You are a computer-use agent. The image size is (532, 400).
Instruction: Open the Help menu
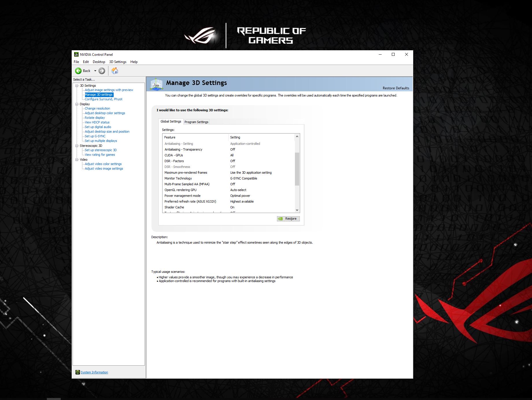[x=134, y=62]
